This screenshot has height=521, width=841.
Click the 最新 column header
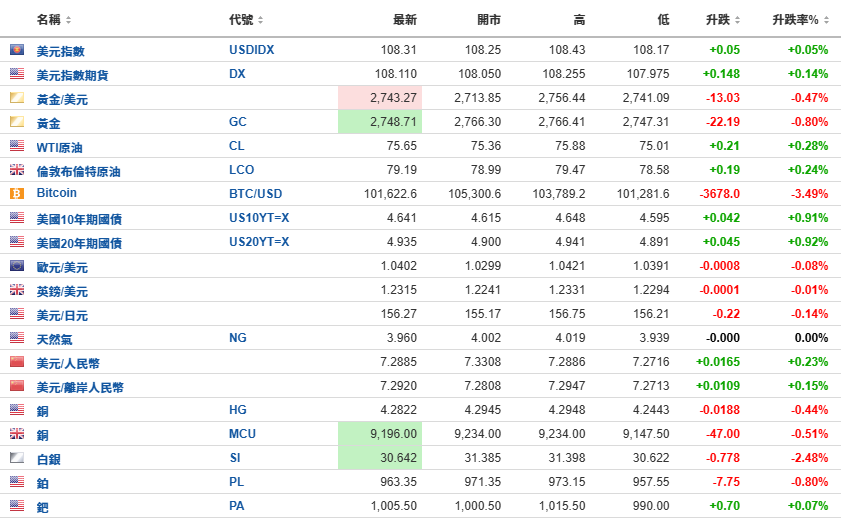point(404,20)
